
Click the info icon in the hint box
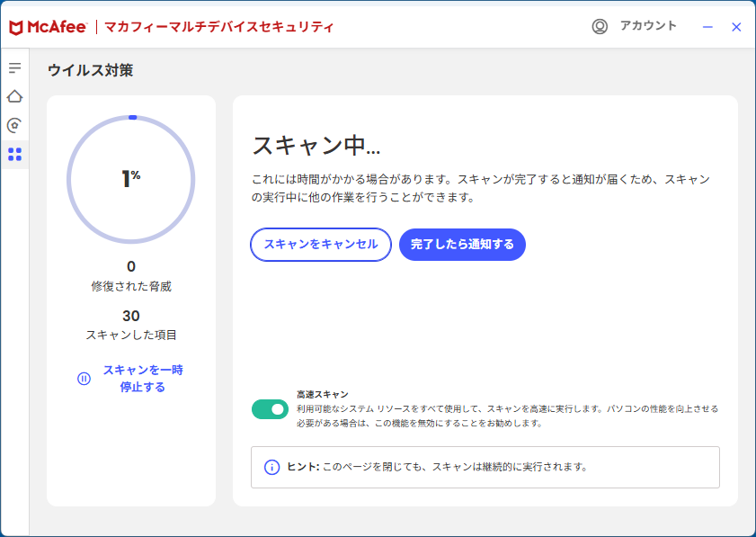pyautogui.click(x=271, y=467)
